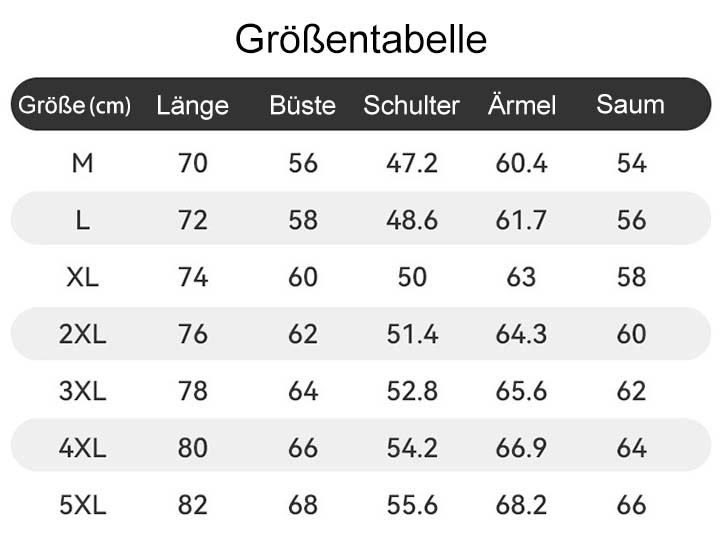Click the Büste column header

coord(302,106)
